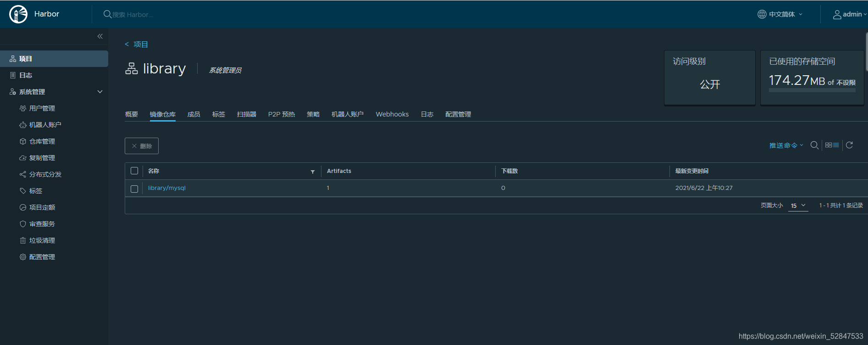Viewport: 868px width, 345px height.
Task: Focus the 搜索 Harbor search field
Action: coord(133,15)
